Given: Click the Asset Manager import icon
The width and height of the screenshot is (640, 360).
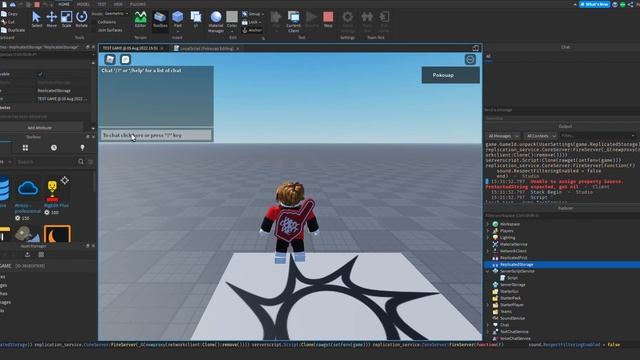Looking at the screenshot, I should pos(27,255).
